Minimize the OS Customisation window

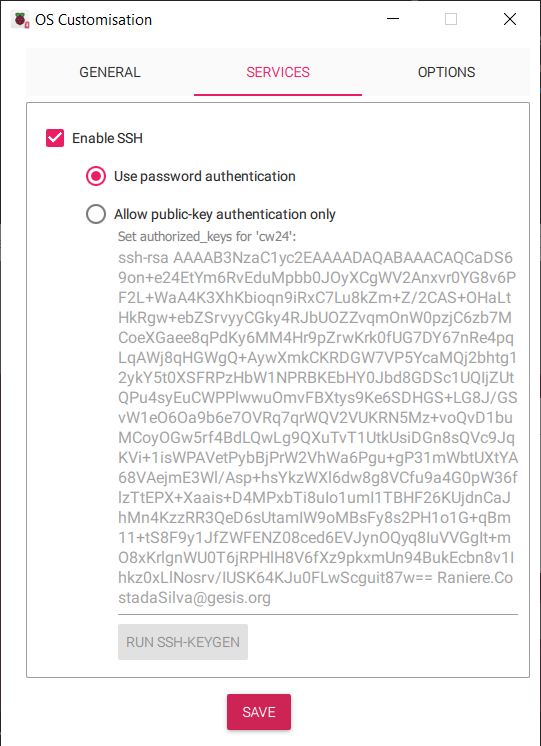[x=393, y=19]
